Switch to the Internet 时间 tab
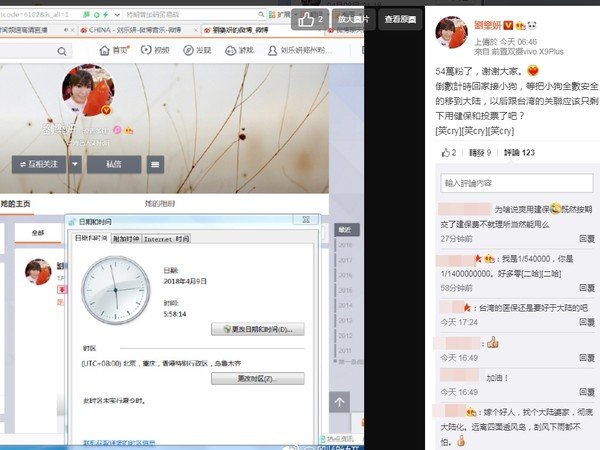600x450 pixels. [x=166, y=239]
